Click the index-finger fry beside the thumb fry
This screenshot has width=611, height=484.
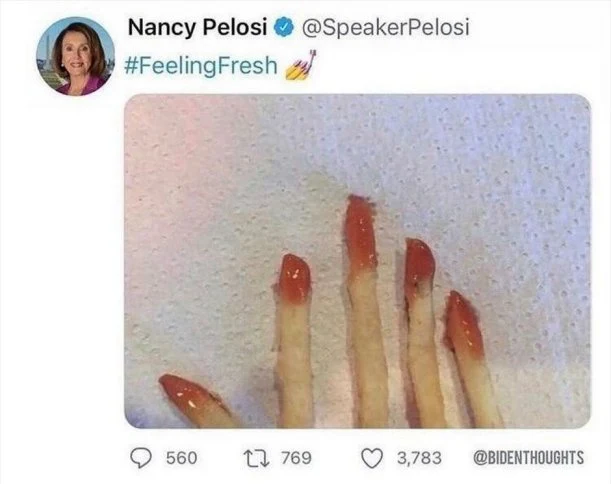point(294,341)
